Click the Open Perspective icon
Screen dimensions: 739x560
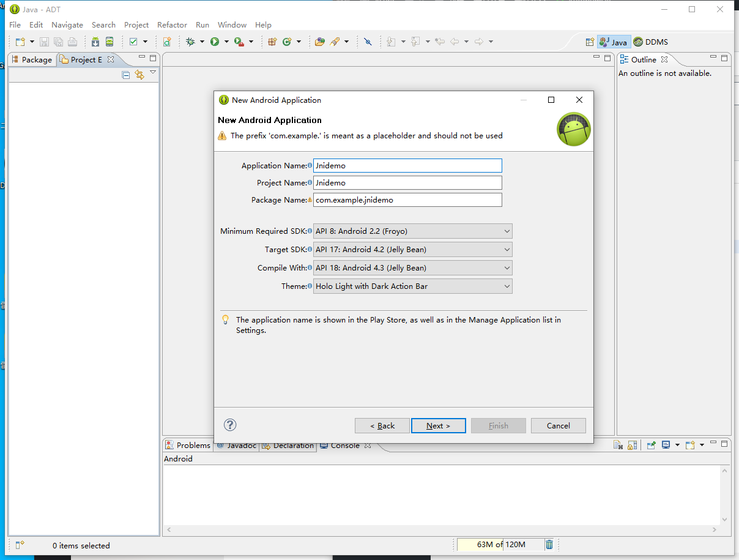[590, 42]
